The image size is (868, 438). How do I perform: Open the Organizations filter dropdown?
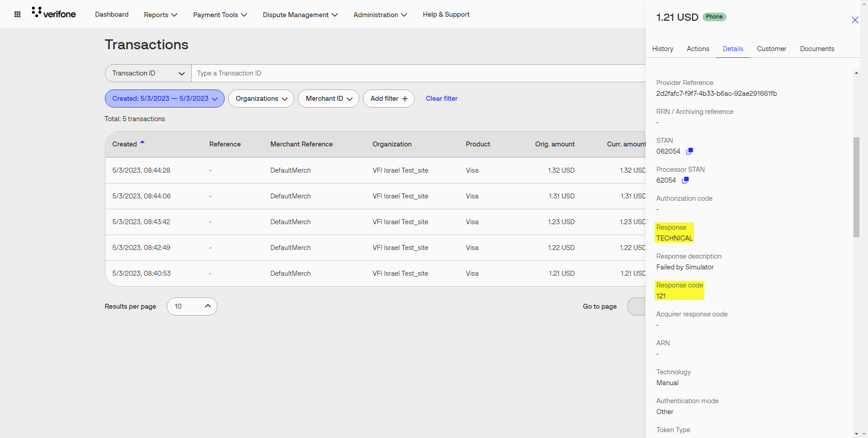pyautogui.click(x=261, y=99)
